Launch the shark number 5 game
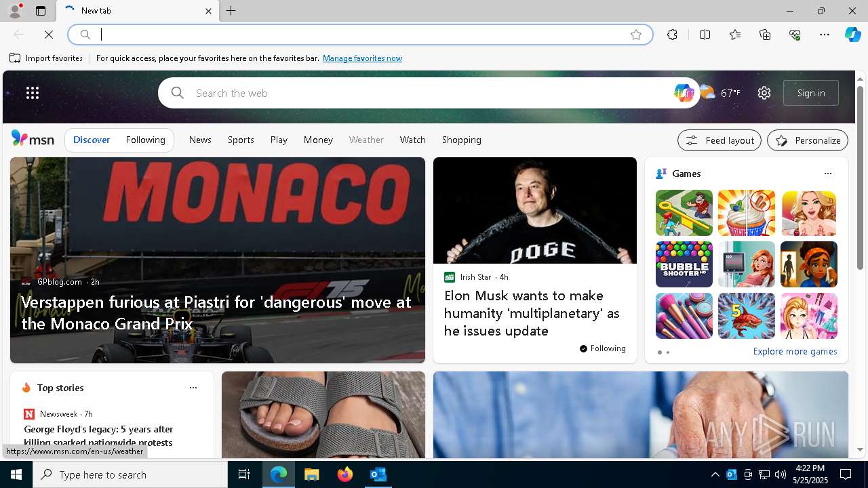The width and height of the screenshot is (868, 488). [x=747, y=316]
